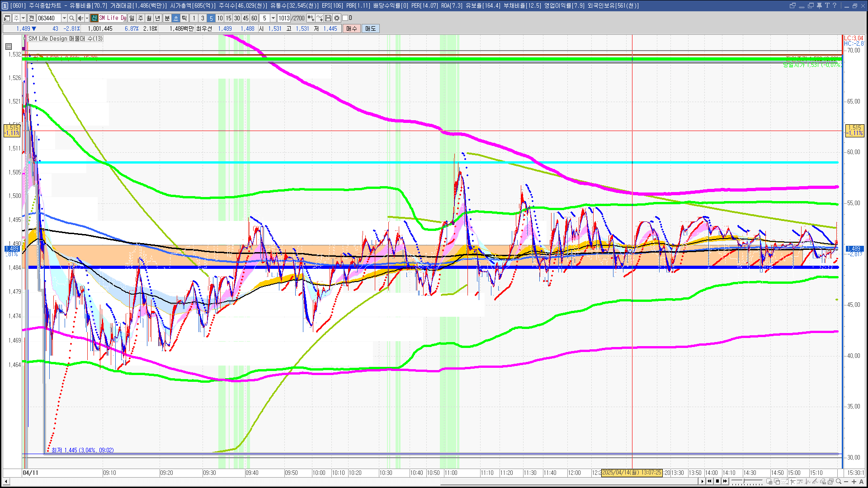Expand the stock code 063440 dropdown
The width and height of the screenshot is (868, 488).
coord(64,18)
